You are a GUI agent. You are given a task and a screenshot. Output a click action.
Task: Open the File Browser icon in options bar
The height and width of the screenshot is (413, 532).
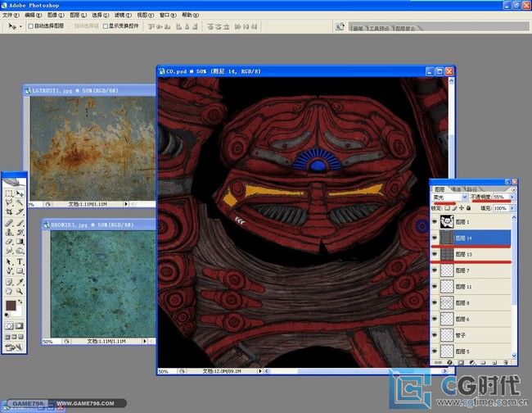[340, 26]
